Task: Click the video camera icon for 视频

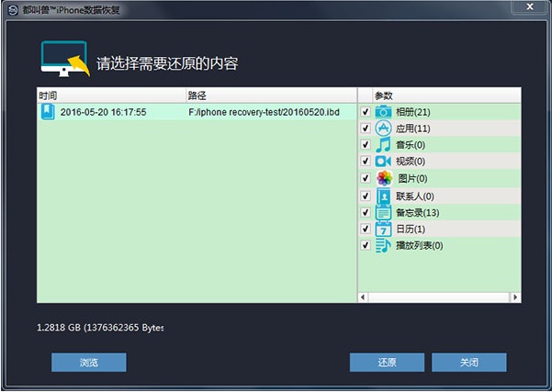Action: click(383, 162)
